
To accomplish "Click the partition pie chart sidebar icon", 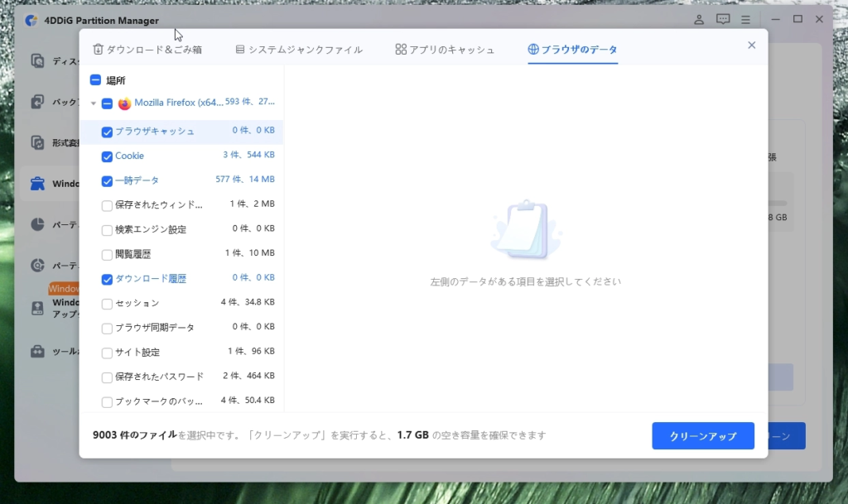I will click(x=37, y=224).
